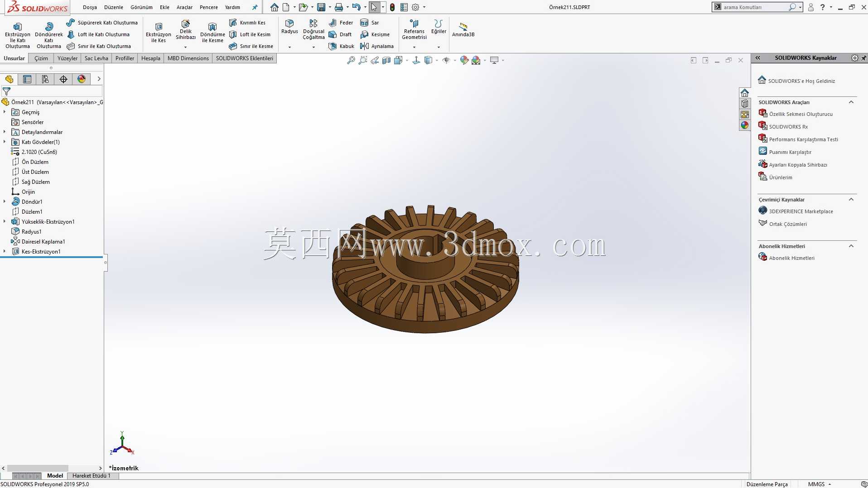Select the Radyus fillet tool
Viewport: 868px width, 488px height.
pos(289,27)
